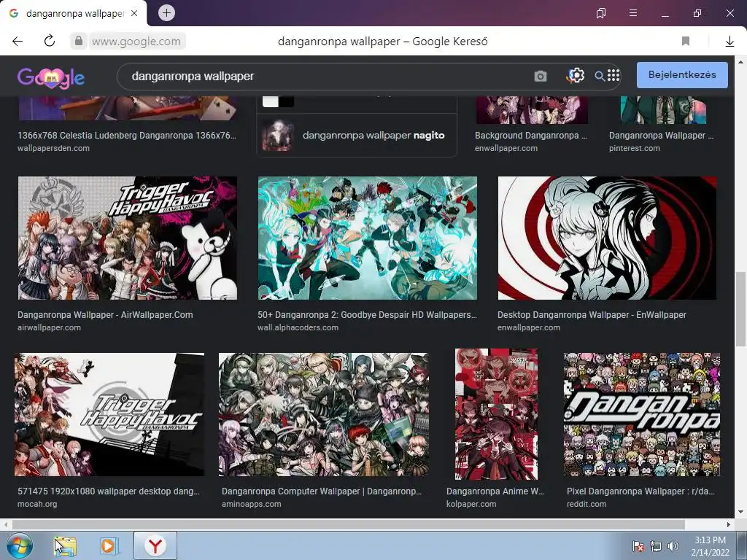
Task: Open the pixel Danganronpa logo thumbnail
Action: [642, 414]
